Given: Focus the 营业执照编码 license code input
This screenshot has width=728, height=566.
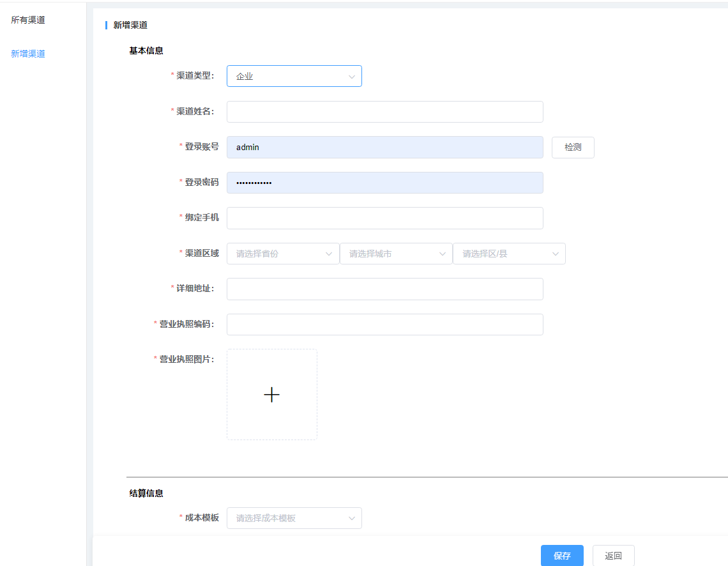Looking at the screenshot, I should [x=384, y=325].
